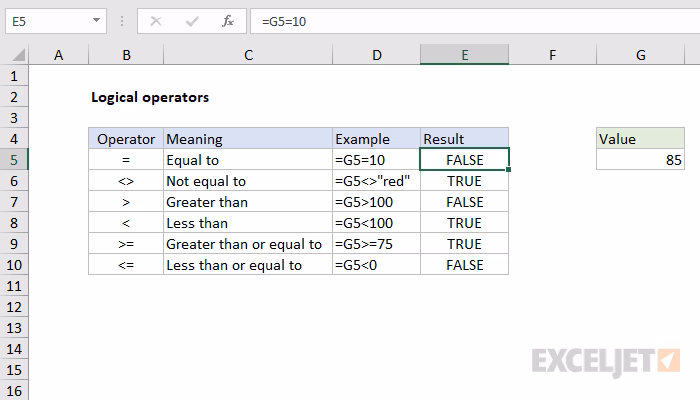The width and height of the screenshot is (700, 400).
Task: Select row 2 header
Action: (14, 97)
